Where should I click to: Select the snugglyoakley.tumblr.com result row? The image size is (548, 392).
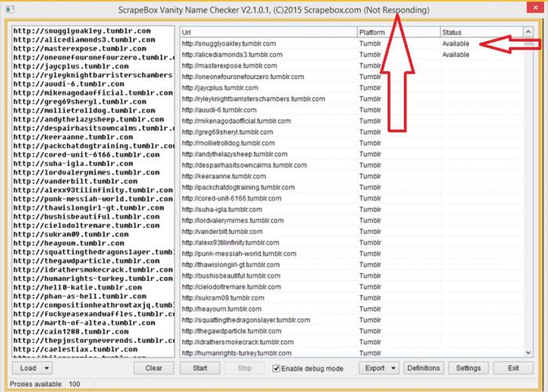click(352, 44)
